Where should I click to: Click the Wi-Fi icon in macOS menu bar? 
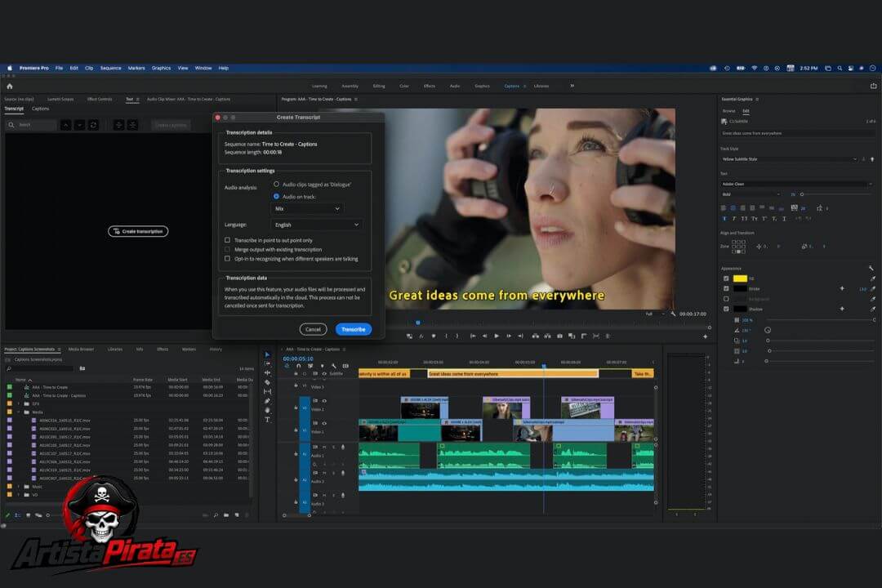tap(754, 68)
